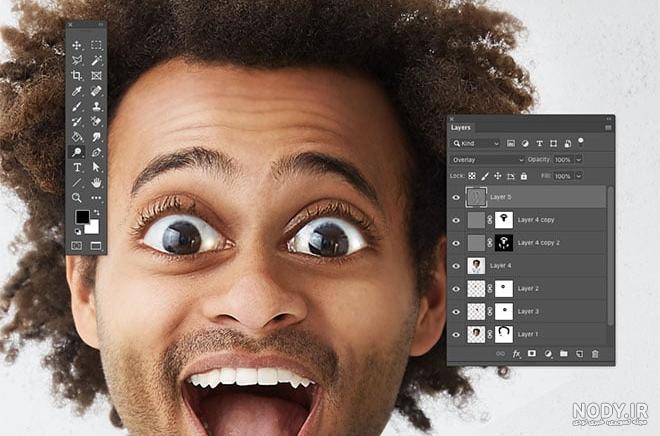Filter for shape layers

pyautogui.click(x=554, y=144)
